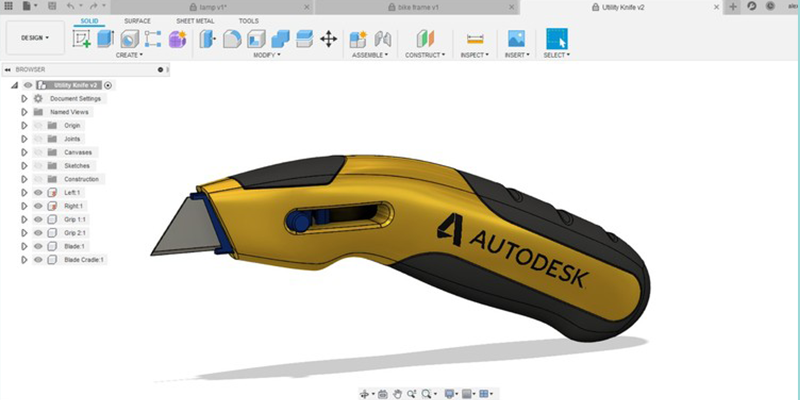Viewport: 800px width, 400px height.
Task: Switch to the TOOLS tab
Action: tap(248, 21)
